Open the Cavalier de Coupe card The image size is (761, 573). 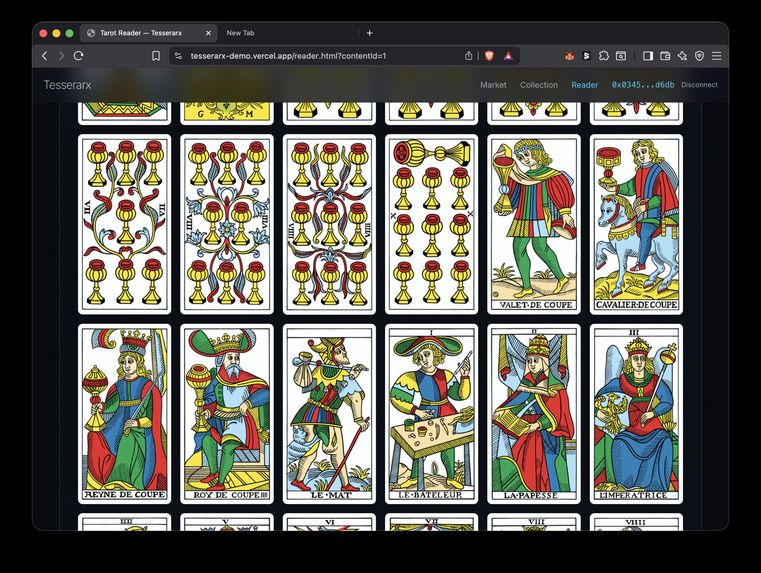[x=636, y=224]
